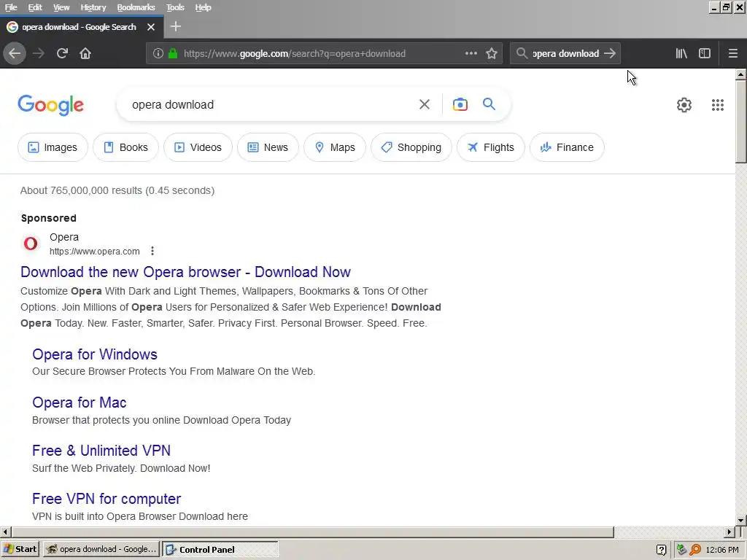Click the horizontal scrollbar right arrow
This screenshot has height=560, width=747.
729,532
